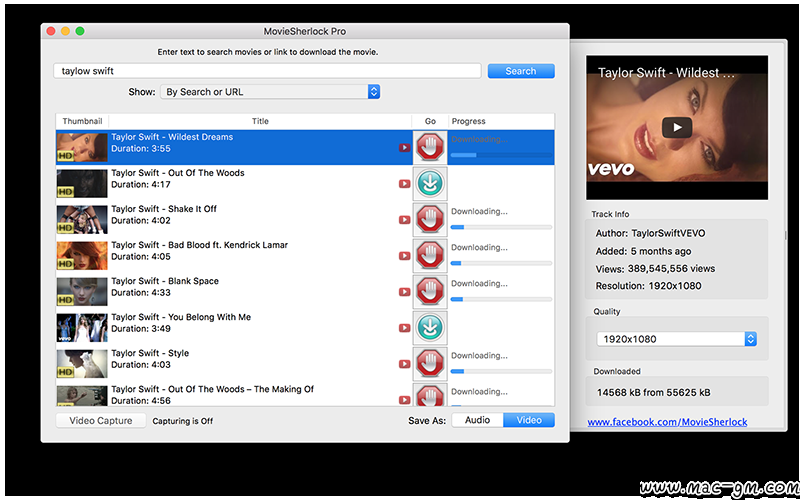
Task: Select Bad Blood thumbnail
Action: (82, 256)
